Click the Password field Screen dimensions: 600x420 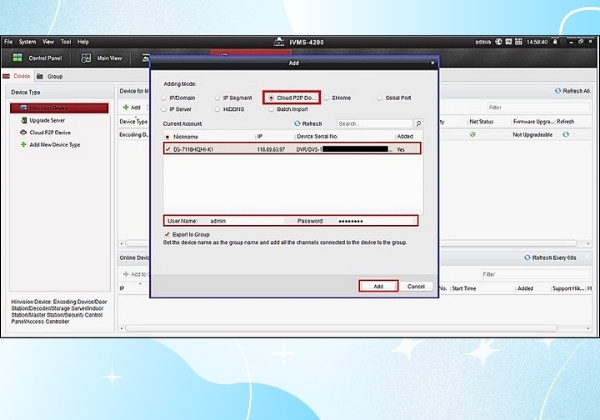coord(377,221)
